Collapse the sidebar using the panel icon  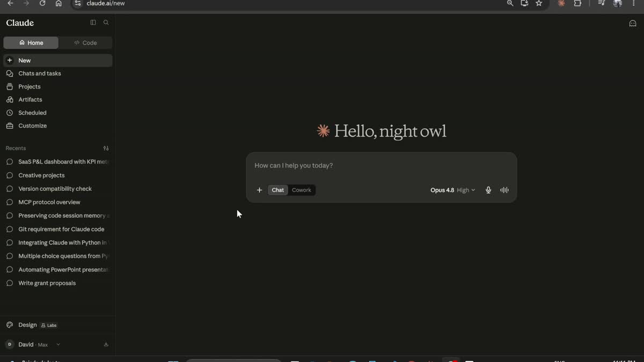tap(93, 23)
